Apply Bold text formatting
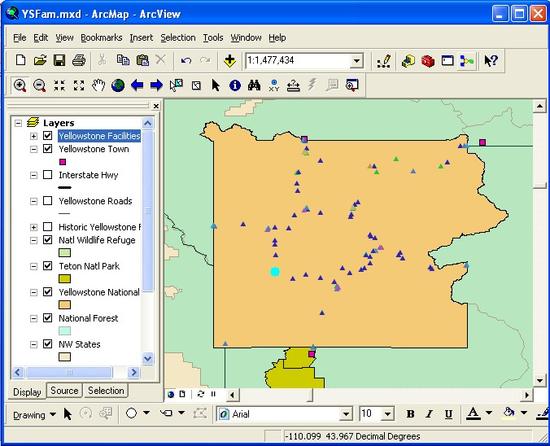550x446 pixels. click(410, 414)
